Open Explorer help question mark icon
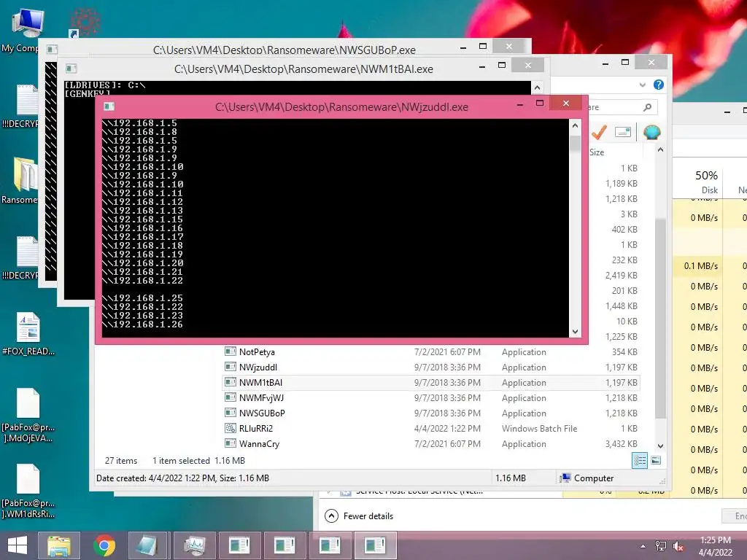747x560 pixels. pos(659,85)
